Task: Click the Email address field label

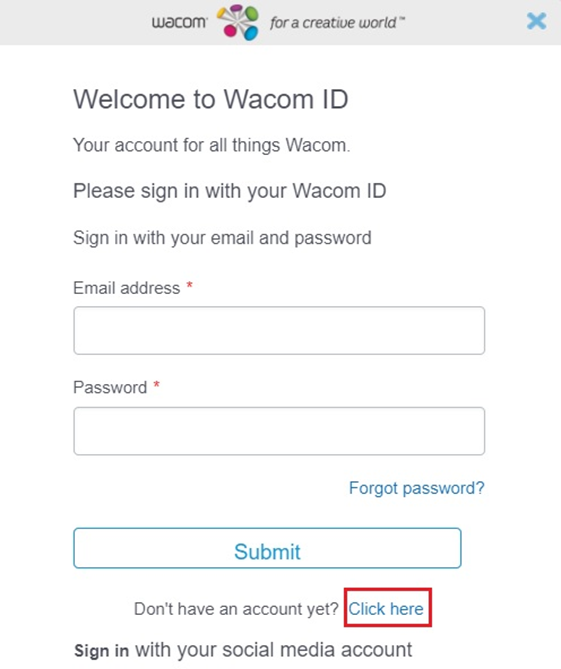Action: coord(127,288)
